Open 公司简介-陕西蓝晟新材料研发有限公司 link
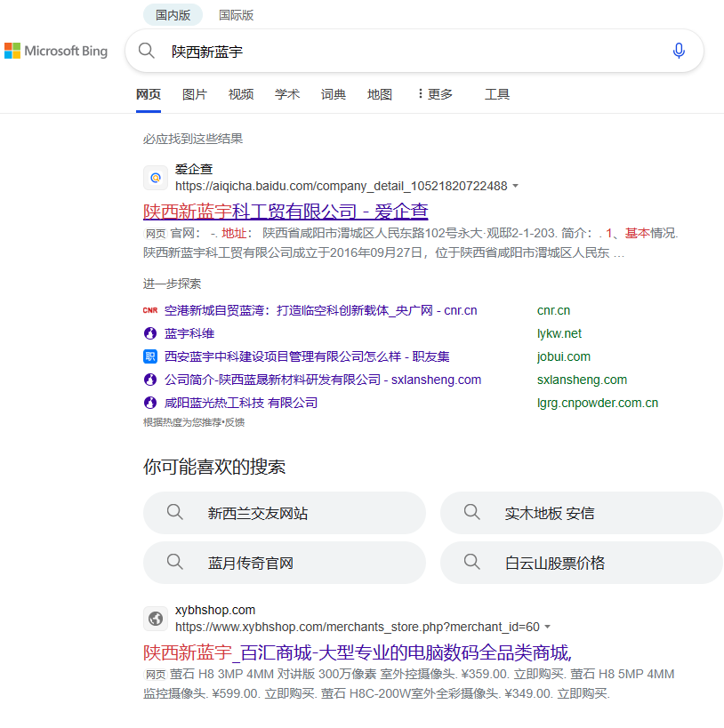 [323, 380]
